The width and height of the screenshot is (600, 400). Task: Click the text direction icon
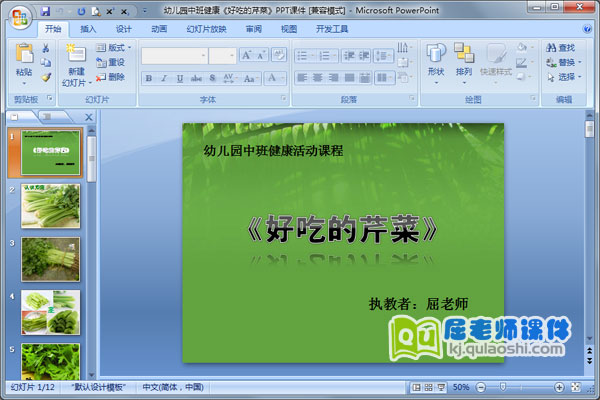[404, 47]
